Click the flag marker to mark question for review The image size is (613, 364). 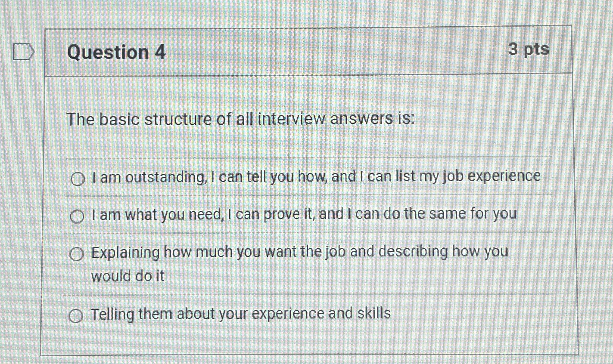coord(22,52)
